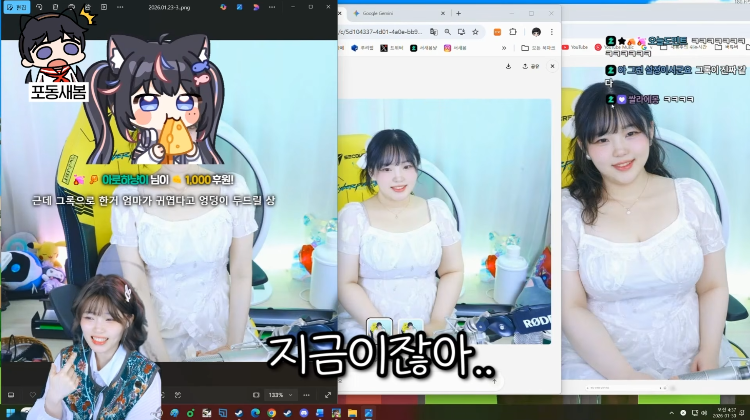The height and width of the screenshot is (420, 750).
Task: Open a new Chrome tab
Action: coord(458,13)
